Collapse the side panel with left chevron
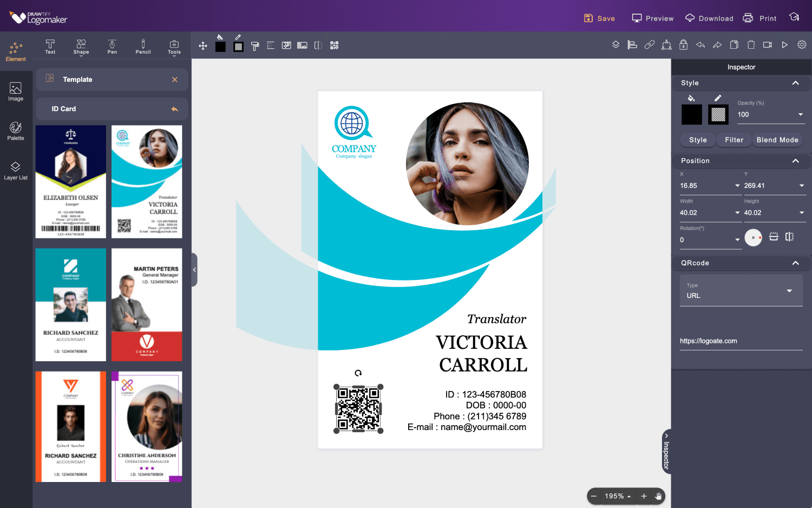Screen dimensions: 812x508 click(x=194, y=270)
